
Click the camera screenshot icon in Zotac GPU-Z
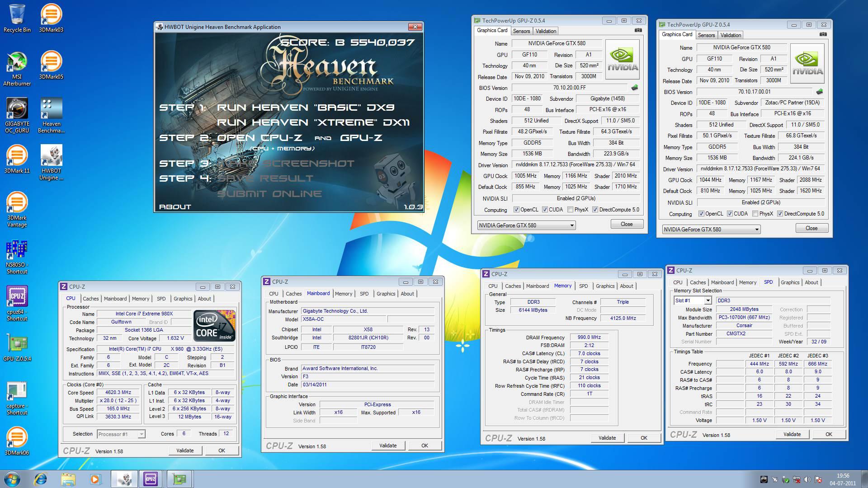tap(823, 34)
